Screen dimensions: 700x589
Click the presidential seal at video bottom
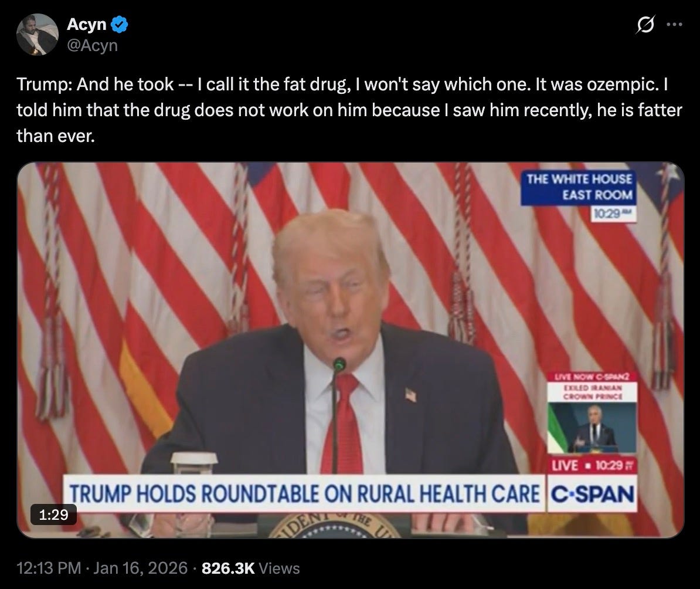click(x=334, y=526)
